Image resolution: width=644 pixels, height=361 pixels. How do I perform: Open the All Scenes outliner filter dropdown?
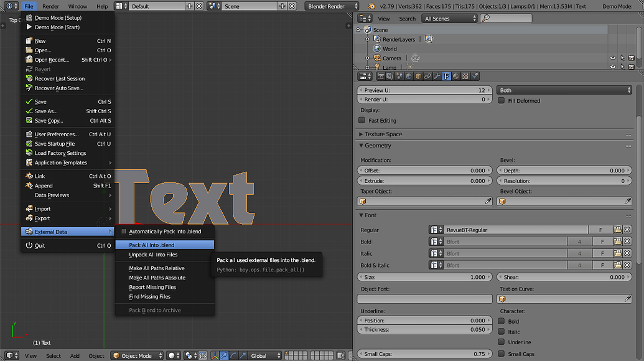tap(450, 19)
